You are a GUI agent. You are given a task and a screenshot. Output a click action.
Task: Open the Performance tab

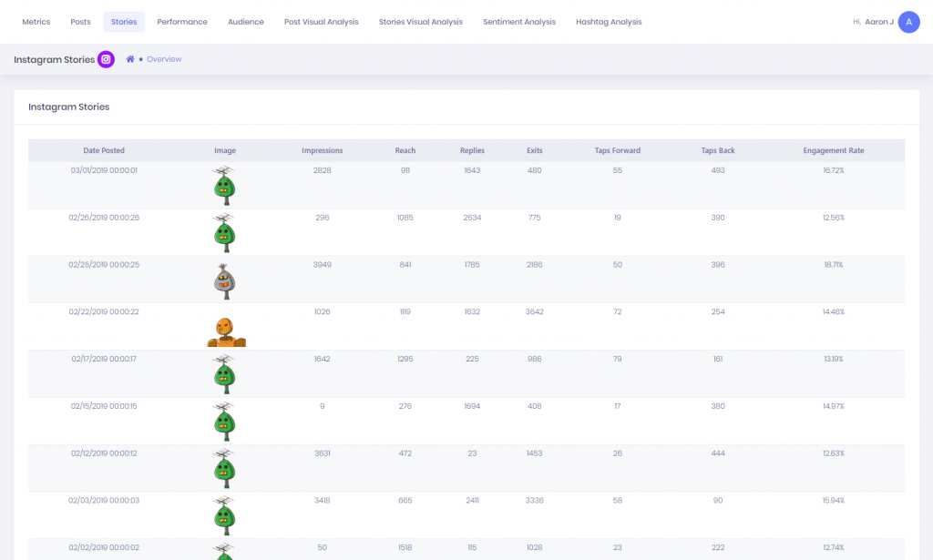tap(182, 22)
